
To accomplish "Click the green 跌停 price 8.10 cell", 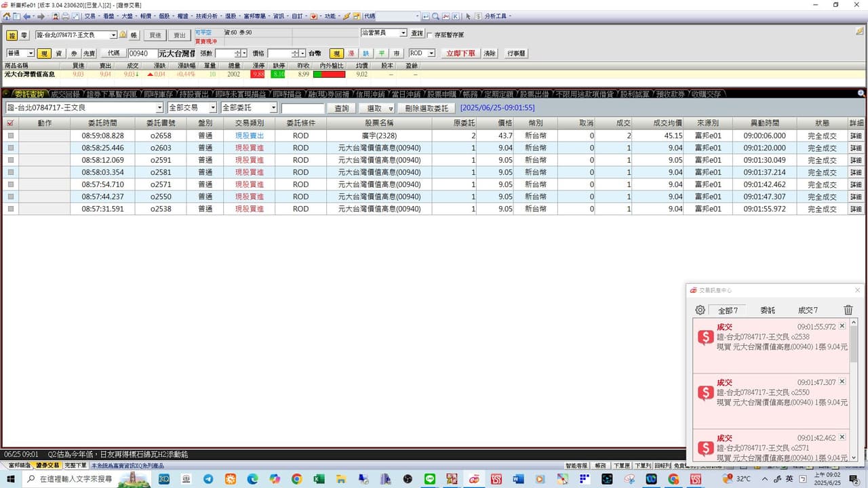I will click(x=278, y=75).
